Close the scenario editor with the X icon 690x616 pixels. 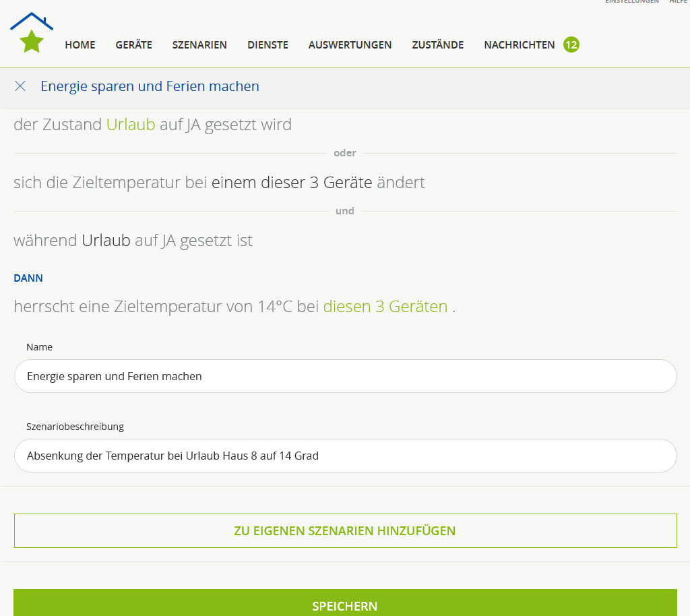(x=20, y=86)
